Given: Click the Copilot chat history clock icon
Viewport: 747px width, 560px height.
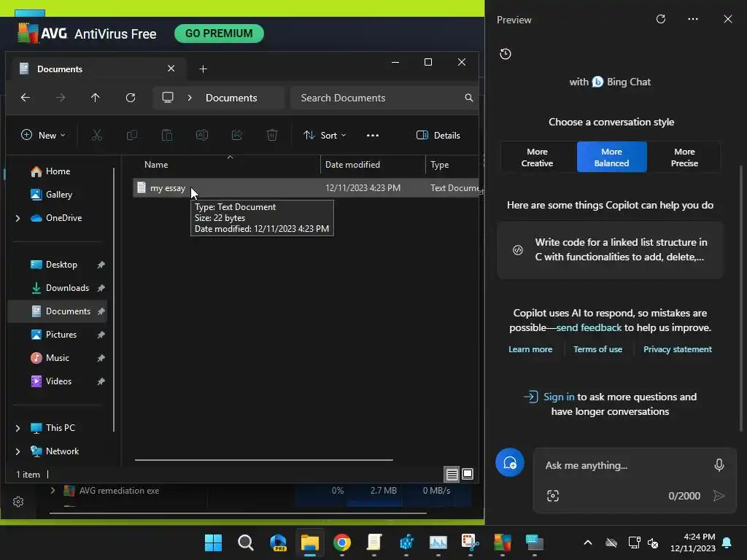Looking at the screenshot, I should (x=506, y=54).
